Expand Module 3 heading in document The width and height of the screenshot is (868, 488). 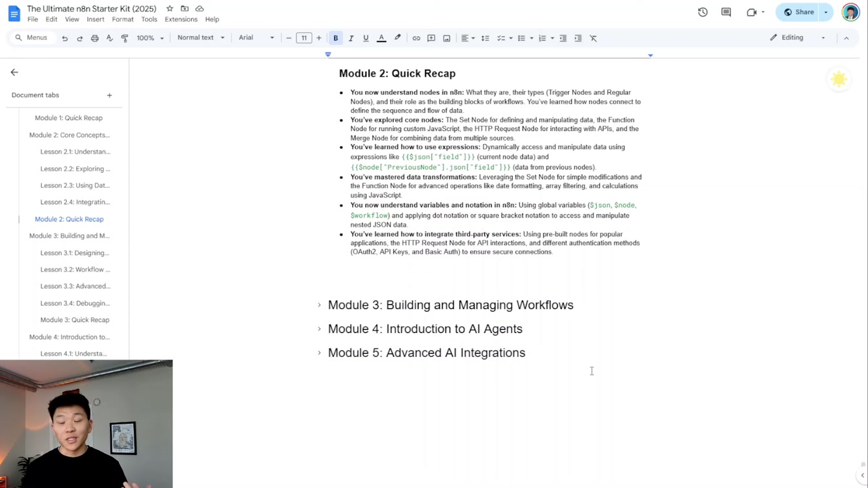coord(319,305)
